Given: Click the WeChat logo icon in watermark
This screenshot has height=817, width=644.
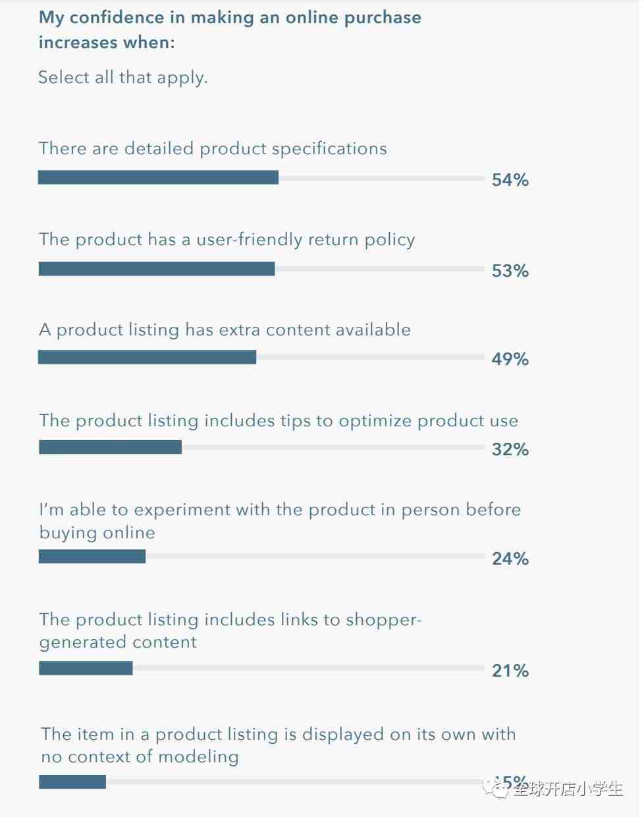Looking at the screenshot, I should (496, 788).
